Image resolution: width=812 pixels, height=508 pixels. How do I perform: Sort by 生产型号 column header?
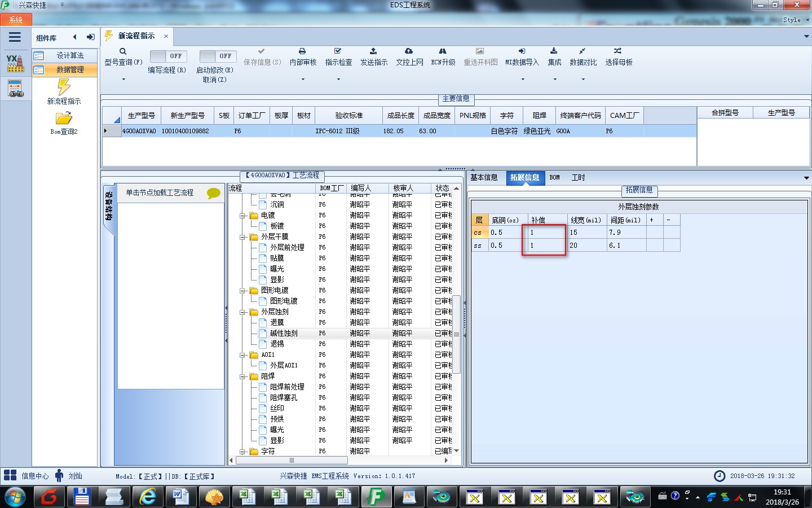[141, 115]
